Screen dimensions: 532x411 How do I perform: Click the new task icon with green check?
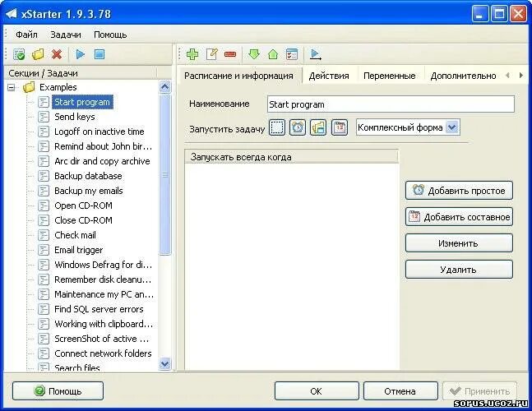pyautogui.click(x=19, y=54)
